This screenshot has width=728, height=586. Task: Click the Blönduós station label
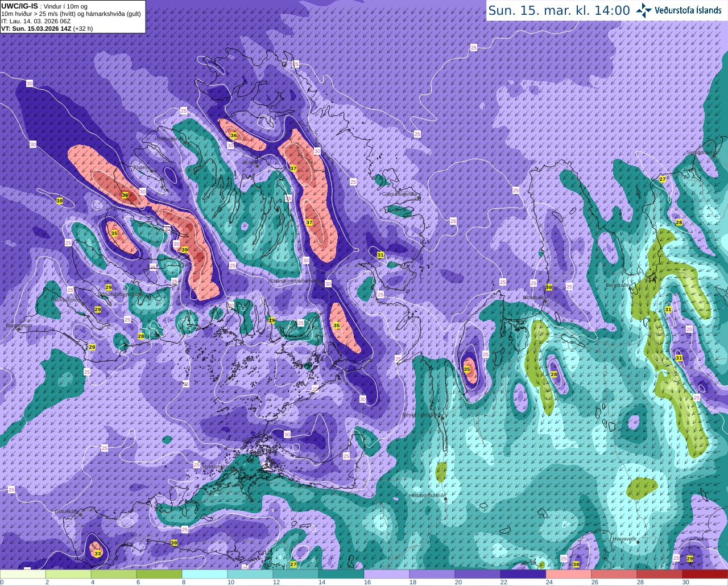click(534, 297)
